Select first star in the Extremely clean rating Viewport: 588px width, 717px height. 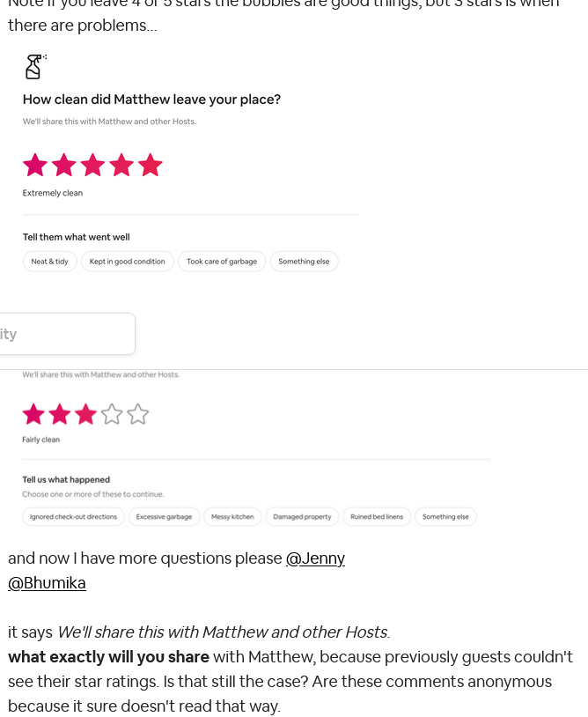[35, 165]
